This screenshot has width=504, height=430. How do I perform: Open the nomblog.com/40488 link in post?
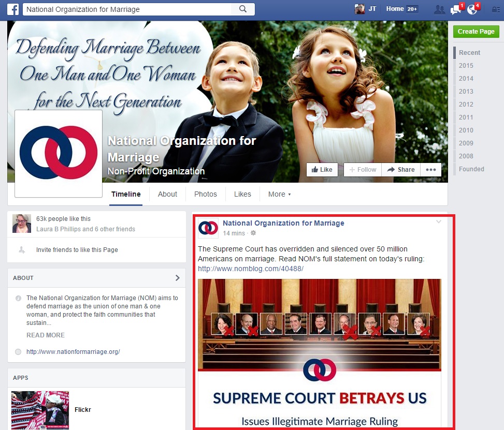pyautogui.click(x=250, y=269)
